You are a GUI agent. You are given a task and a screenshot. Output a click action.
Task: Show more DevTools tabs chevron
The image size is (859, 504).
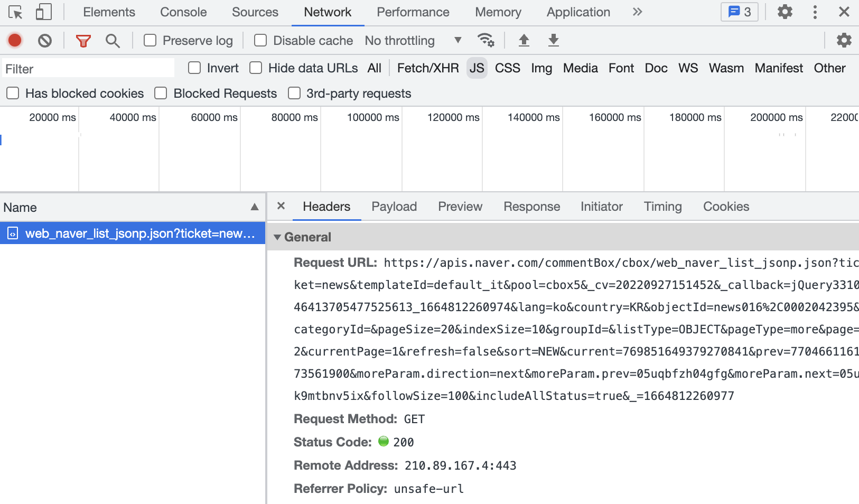coord(637,12)
